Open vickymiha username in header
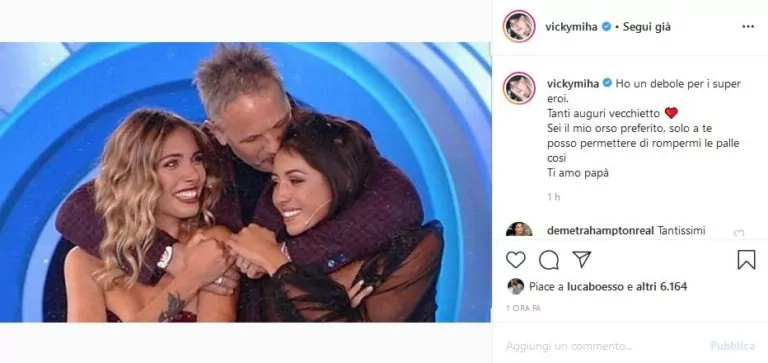Image resolution: width=768 pixels, height=363 pixels. 571,27
